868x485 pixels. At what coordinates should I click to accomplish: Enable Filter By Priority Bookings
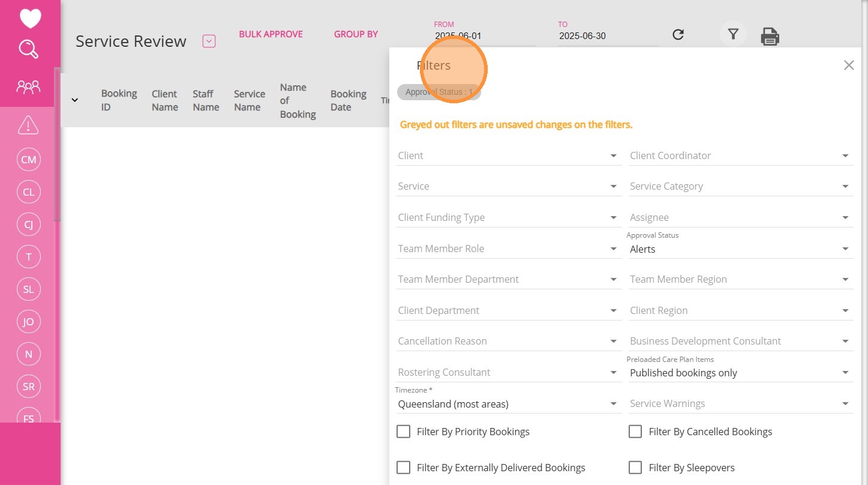point(404,432)
